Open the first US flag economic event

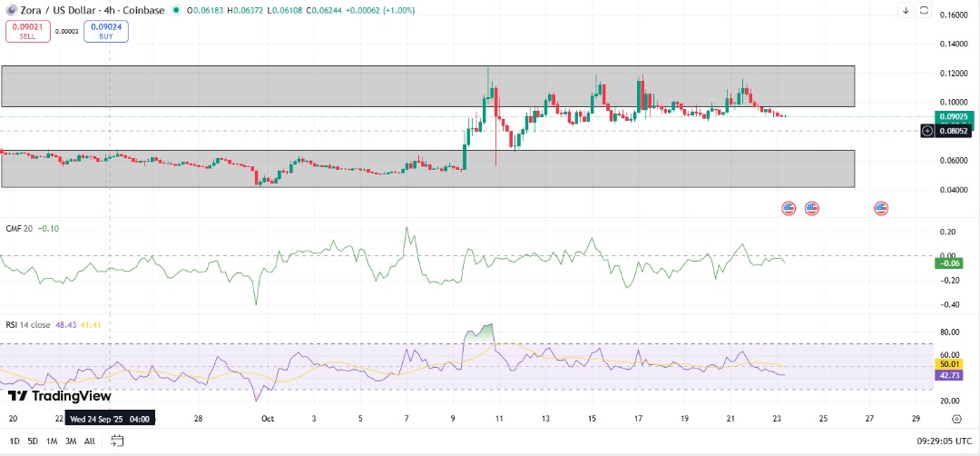(x=789, y=209)
